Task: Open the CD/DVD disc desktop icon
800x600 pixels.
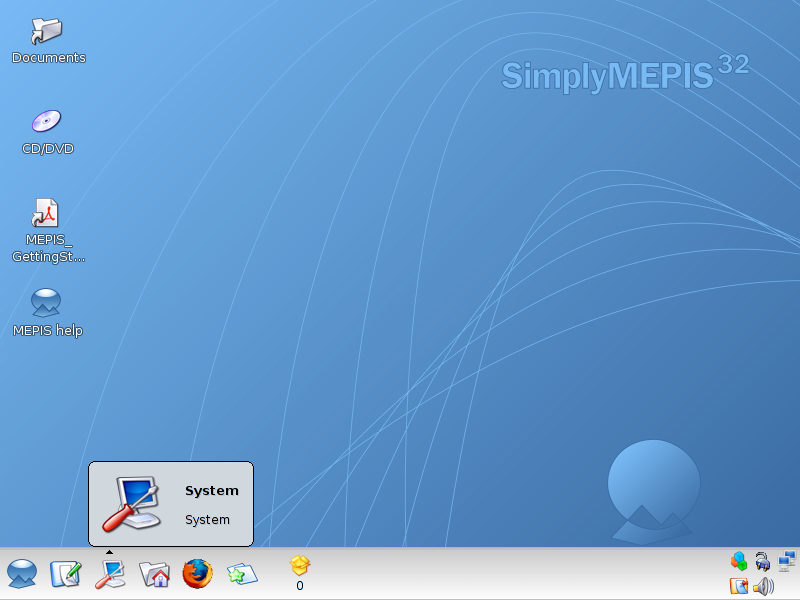Action: tap(47, 122)
